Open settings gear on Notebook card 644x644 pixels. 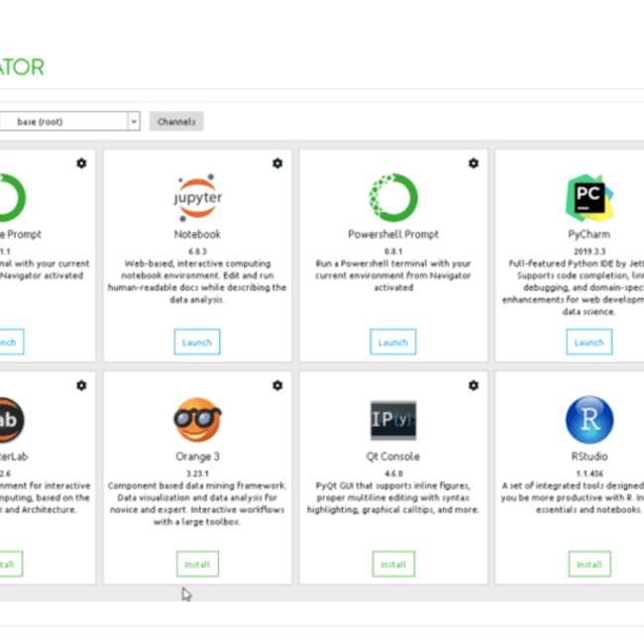point(277,163)
